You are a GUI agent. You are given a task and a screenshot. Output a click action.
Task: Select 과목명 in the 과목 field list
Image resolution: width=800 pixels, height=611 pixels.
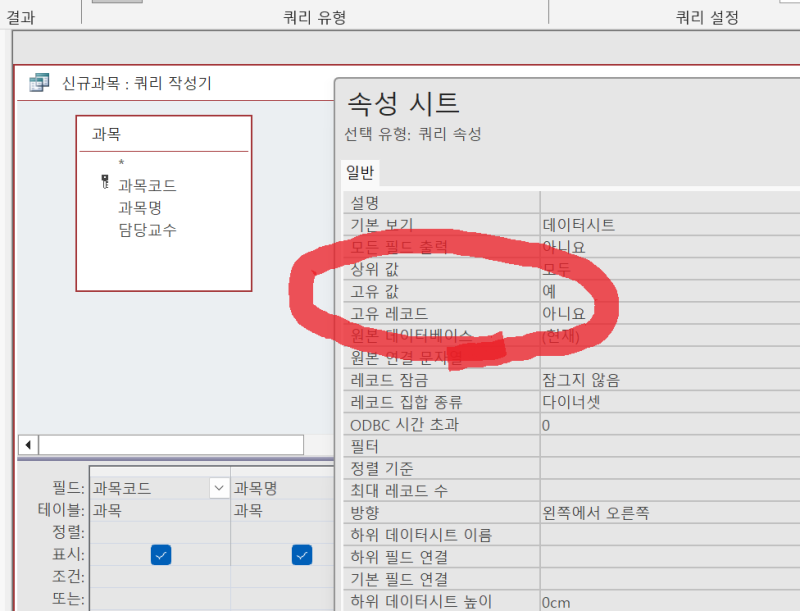pos(140,208)
